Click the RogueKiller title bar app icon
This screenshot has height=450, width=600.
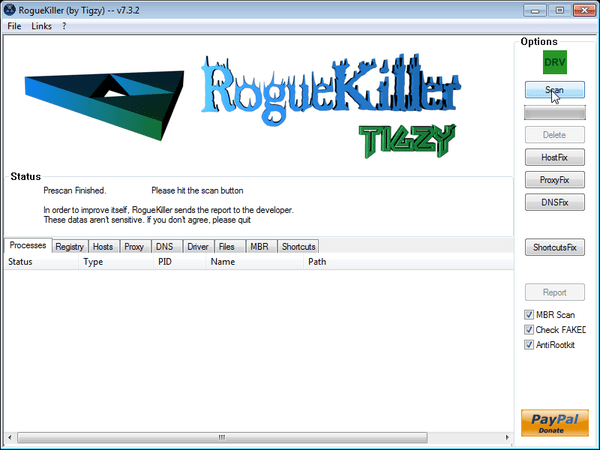point(9,10)
